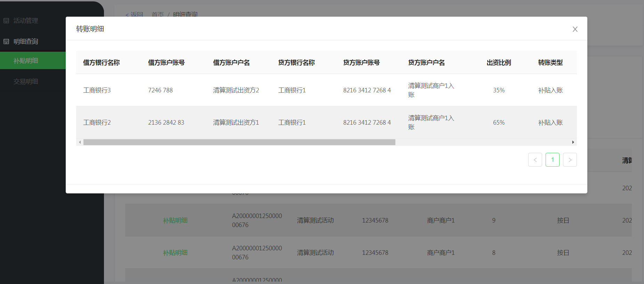Select page 1 in pagination
The width and height of the screenshot is (644, 284).
(552, 160)
